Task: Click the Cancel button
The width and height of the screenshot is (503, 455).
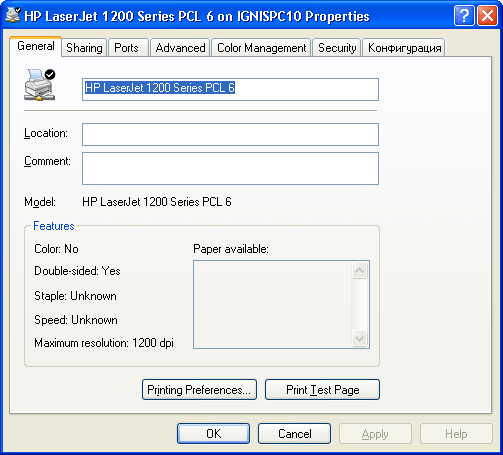Action: pos(294,434)
